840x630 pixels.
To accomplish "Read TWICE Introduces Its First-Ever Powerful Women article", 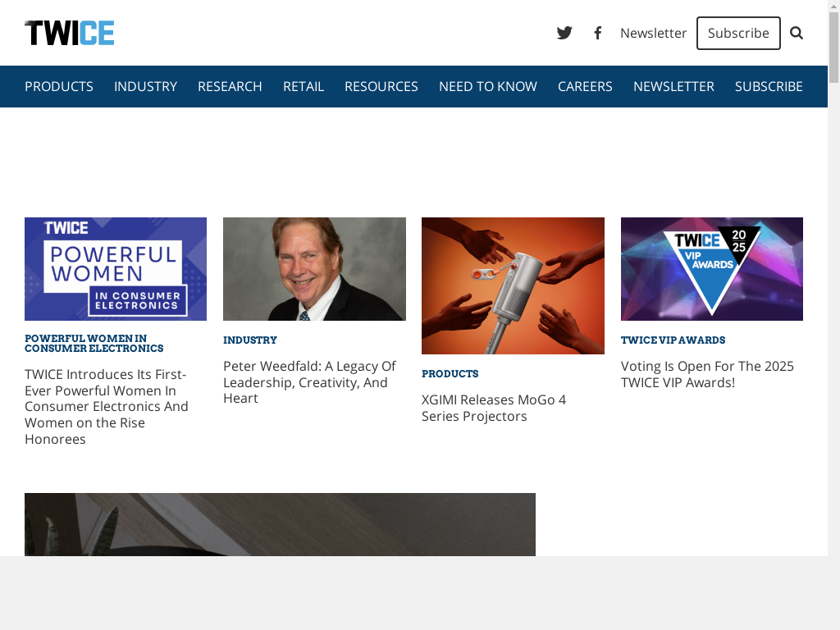I will (107, 407).
